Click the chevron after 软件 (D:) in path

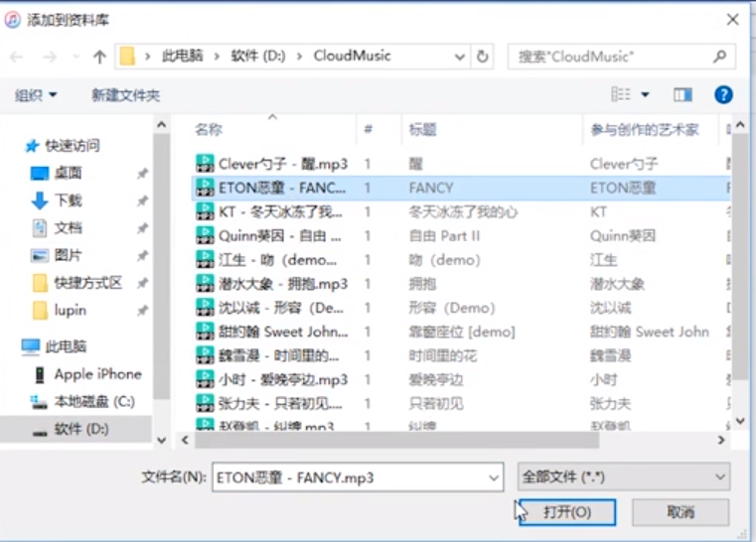pos(299,57)
